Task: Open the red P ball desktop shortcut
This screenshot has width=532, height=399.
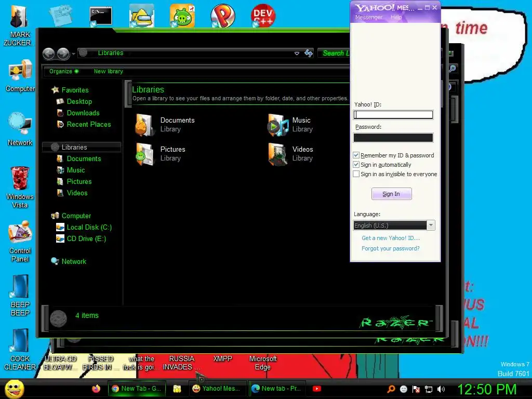Action: [222, 16]
